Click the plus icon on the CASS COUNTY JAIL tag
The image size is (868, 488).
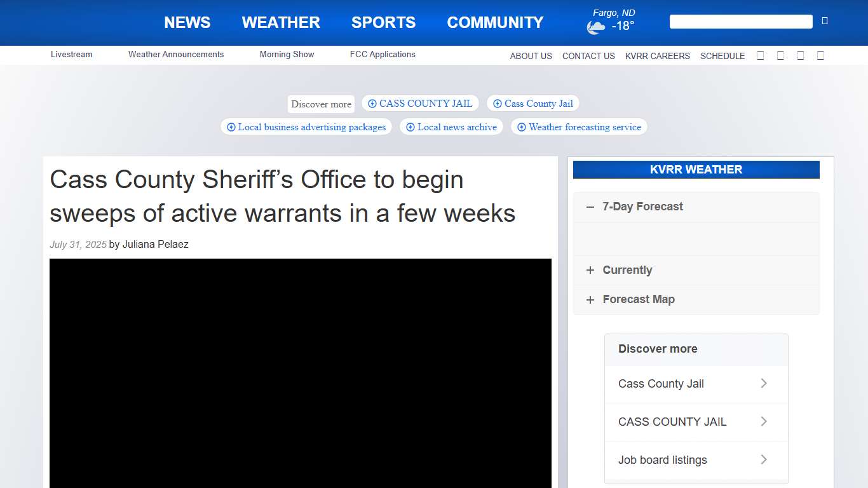coord(371,103)
